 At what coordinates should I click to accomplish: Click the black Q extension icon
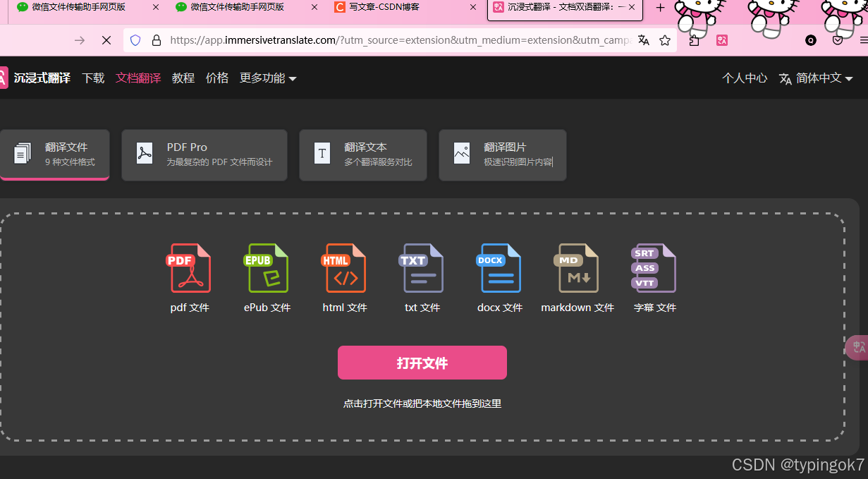tap(811, 40)
